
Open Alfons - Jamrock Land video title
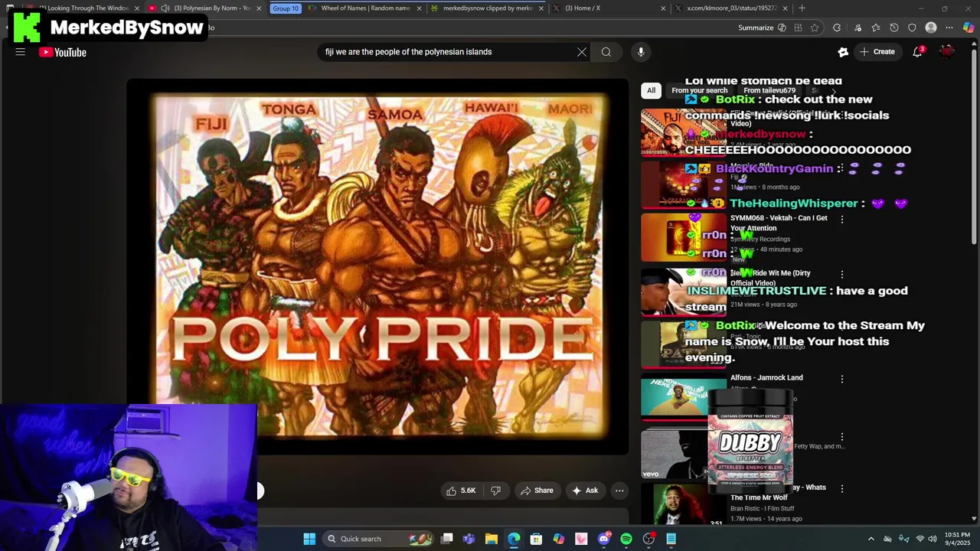(x=766, y=377)
